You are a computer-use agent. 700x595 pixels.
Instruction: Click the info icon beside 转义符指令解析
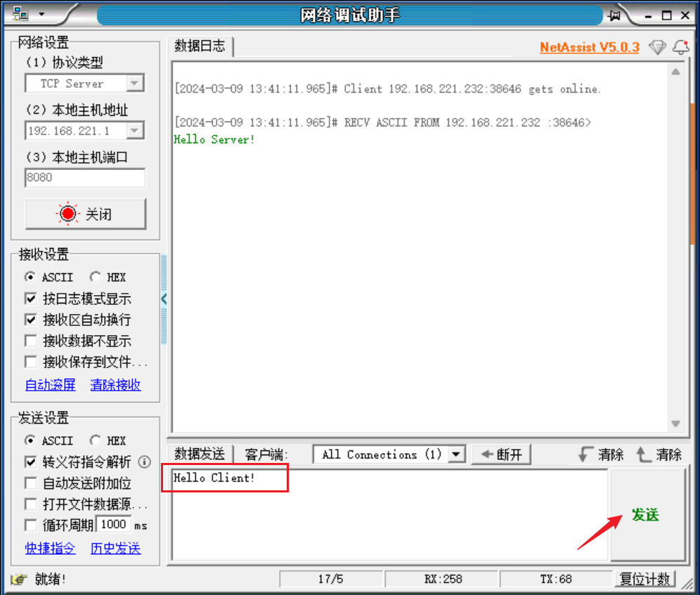(x=144, y=462)
